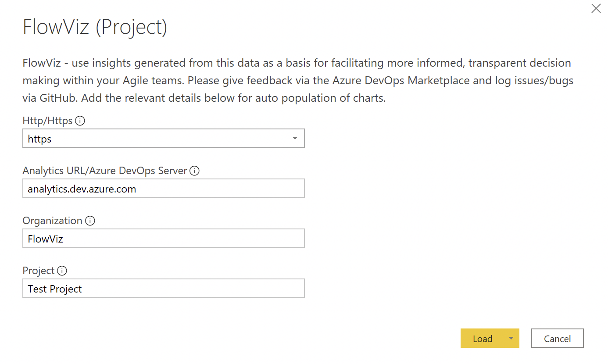The image size is (608, 364).
Task: Click the 'FlowViz (Project)' dialog title
Action: click(x=95, y=27)
